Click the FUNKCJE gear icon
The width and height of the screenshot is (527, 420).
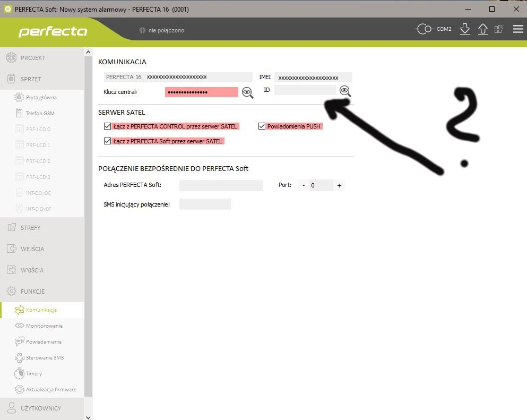point(11,291)
